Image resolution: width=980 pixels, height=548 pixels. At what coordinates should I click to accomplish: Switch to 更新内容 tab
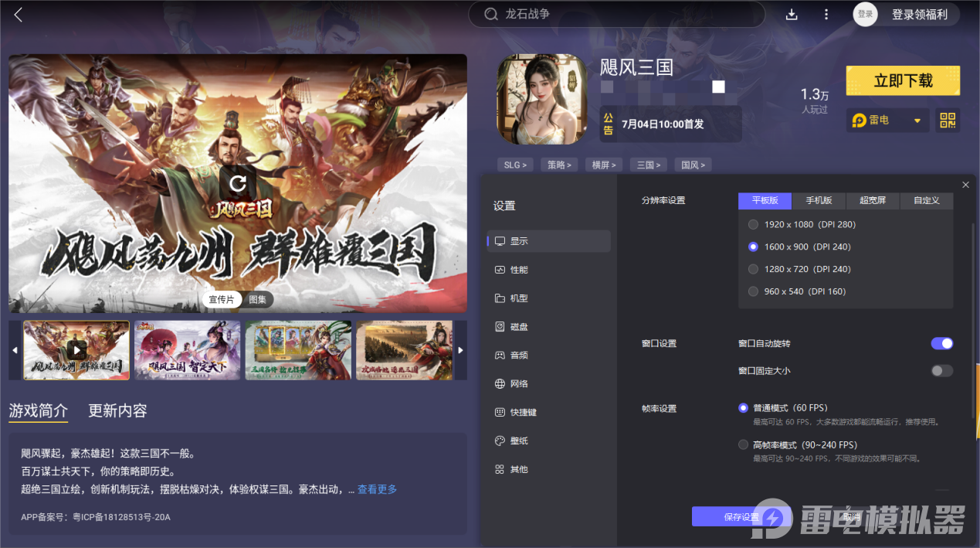[117, 411]
